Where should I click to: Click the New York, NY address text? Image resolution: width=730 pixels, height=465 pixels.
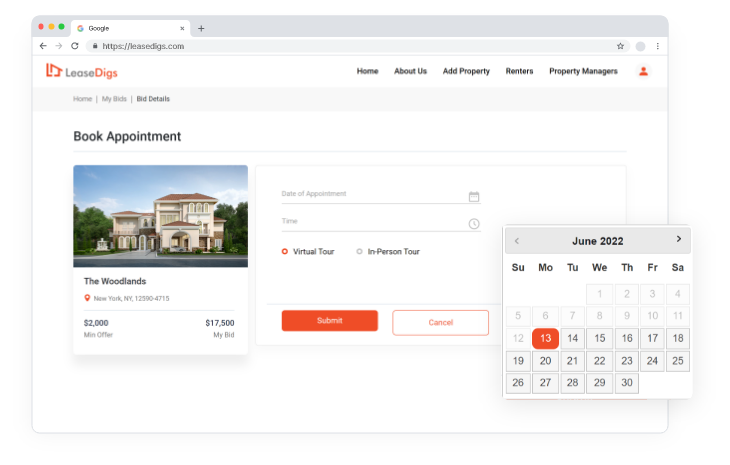(131, 298)
